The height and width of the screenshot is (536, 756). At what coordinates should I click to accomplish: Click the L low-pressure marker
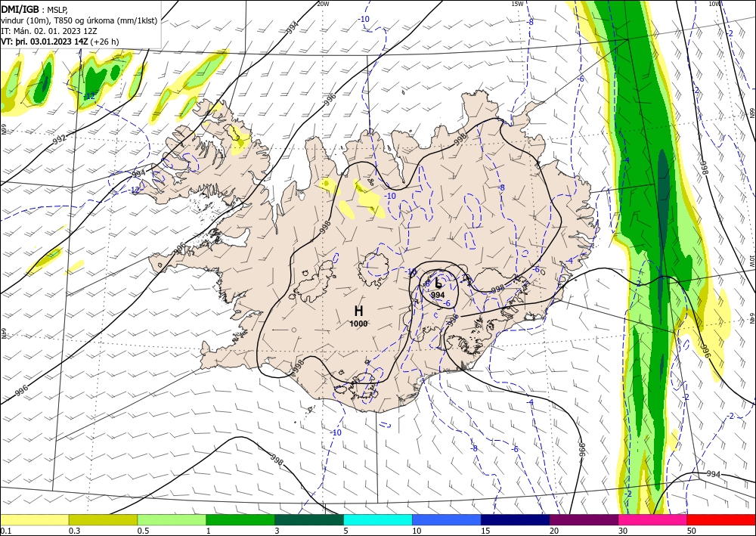tap(438, 283)
